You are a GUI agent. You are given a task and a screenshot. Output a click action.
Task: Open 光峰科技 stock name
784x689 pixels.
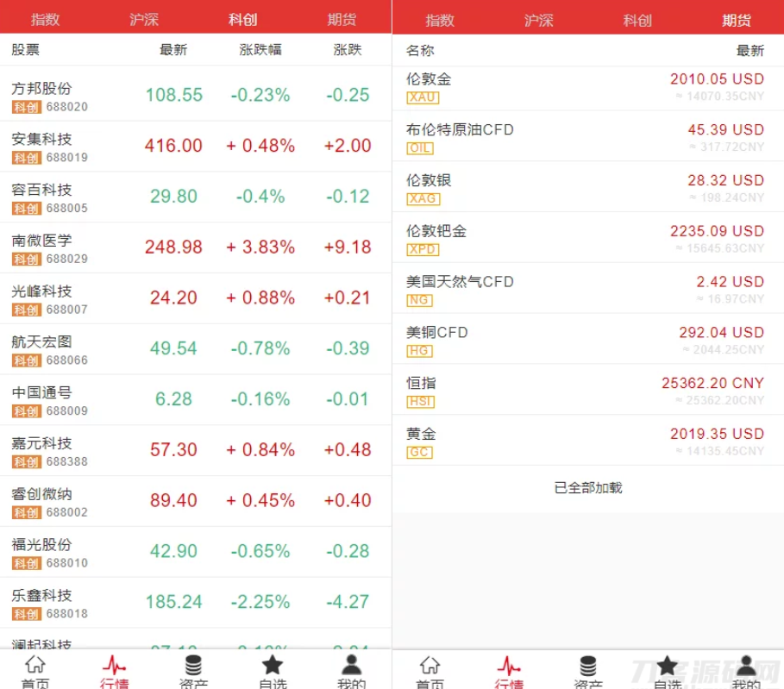pyautogui.click(x=41, y=291)
